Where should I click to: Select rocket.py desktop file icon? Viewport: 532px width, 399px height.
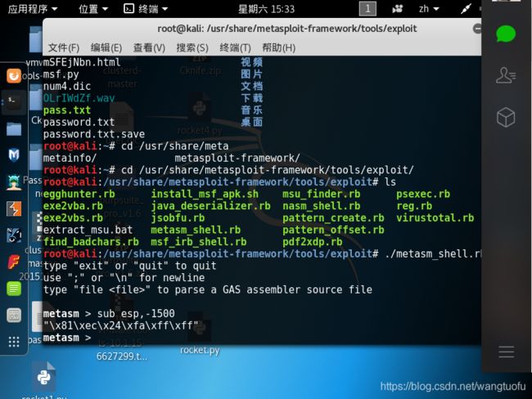click(x=200, y=335)
